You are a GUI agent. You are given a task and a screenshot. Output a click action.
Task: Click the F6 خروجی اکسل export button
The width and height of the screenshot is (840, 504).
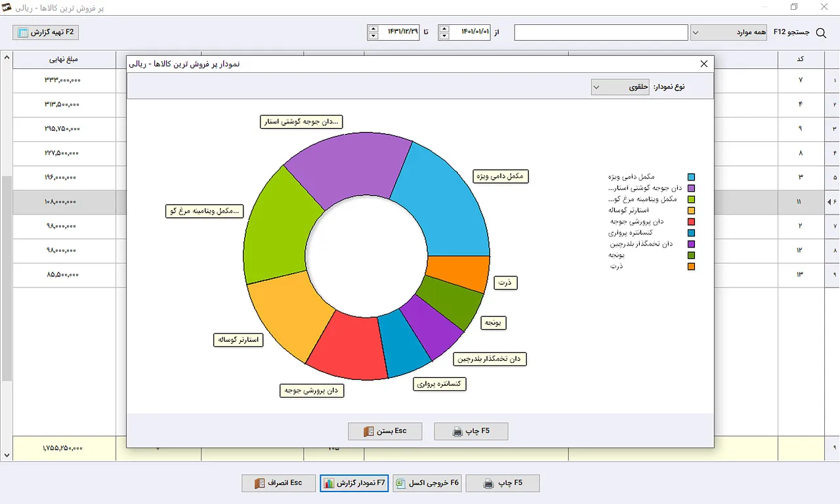[x=428, y=483]
